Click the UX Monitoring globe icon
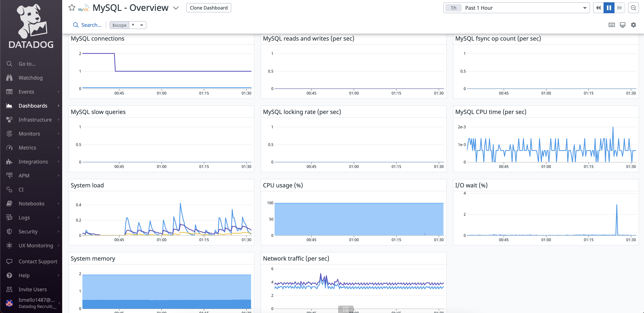The image size is (644, 313). (x=9, y=246)
